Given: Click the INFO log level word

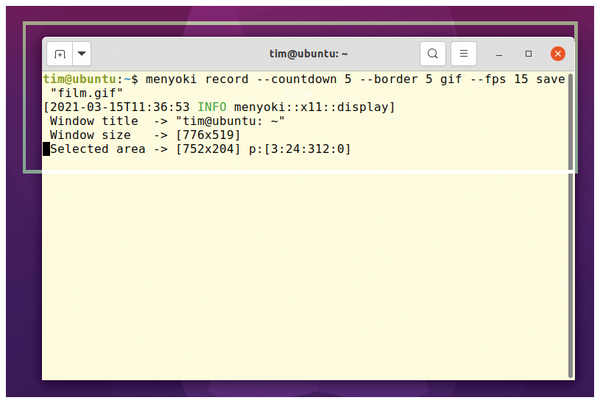Looking at the screenshot, I should point(212,107).
